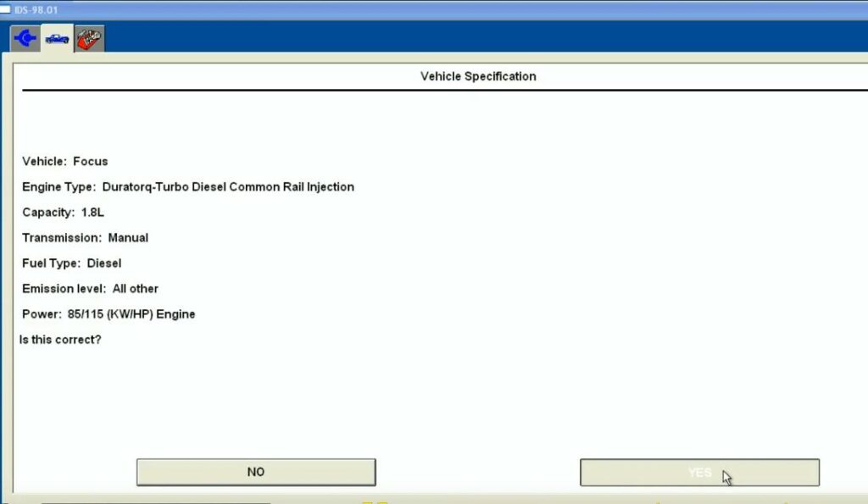Screen dimensions: 868x504
Task: Click the Is this correct prompt text
Action: click(x=60, y=339)
